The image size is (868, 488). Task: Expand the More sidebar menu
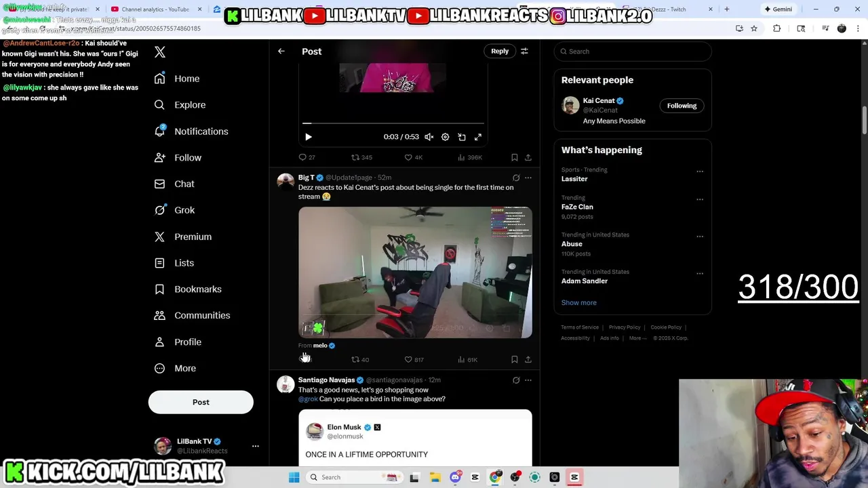(x=175, y=368)
